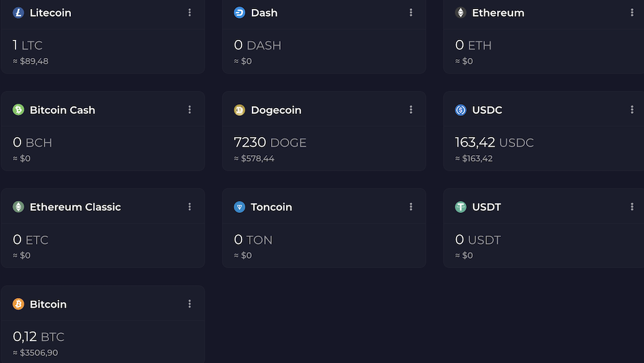Open the Bitcoin Cash wallet title
This screenshot has height=363, width=644.
click(62, 110)
